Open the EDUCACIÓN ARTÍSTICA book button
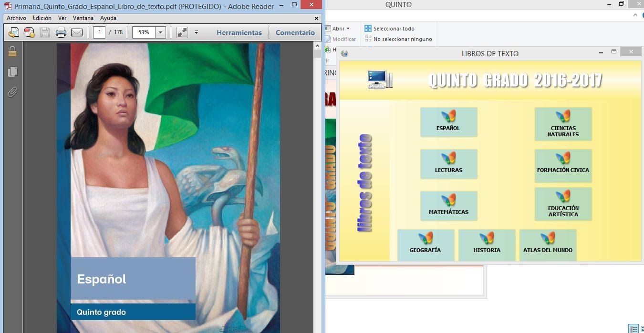Image resolution: width=644 pixels, height=333 pixels. (x=563, y=204)
